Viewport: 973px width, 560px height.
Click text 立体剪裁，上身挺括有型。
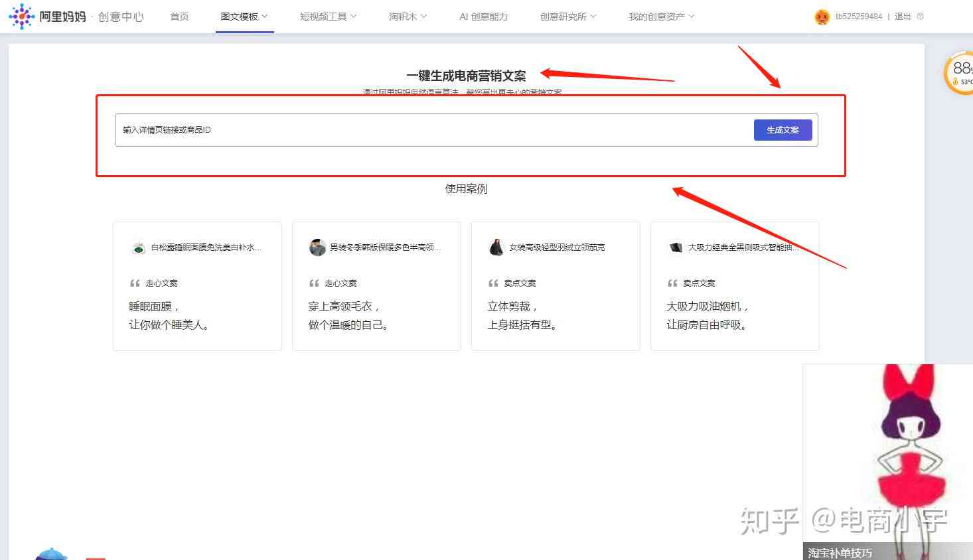(524, 316)
